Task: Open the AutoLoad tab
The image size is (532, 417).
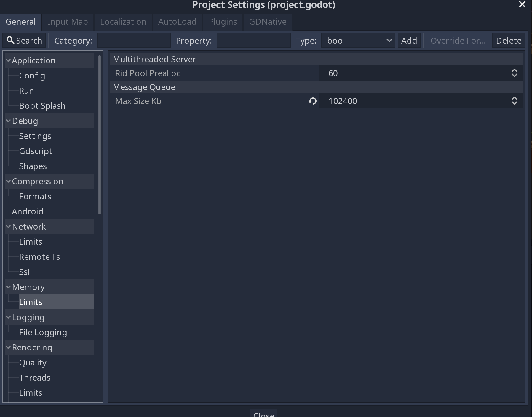Action: pos(177,22)
